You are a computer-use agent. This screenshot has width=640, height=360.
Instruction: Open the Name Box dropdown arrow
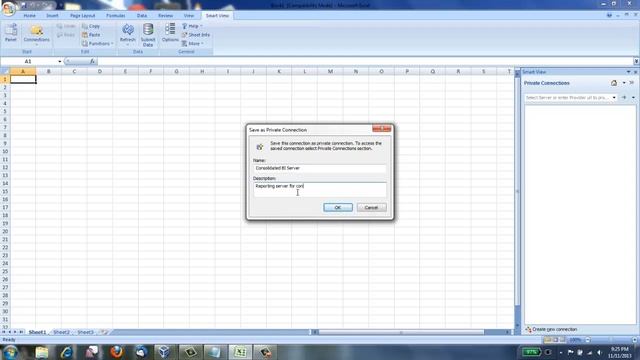[x=60, y=61]
